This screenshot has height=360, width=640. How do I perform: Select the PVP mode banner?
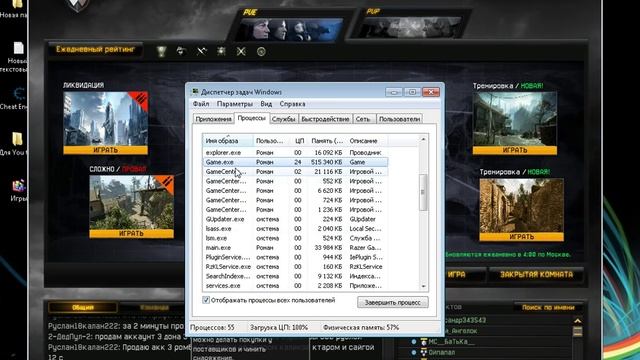pyautogui.click(x=410, y=24)
